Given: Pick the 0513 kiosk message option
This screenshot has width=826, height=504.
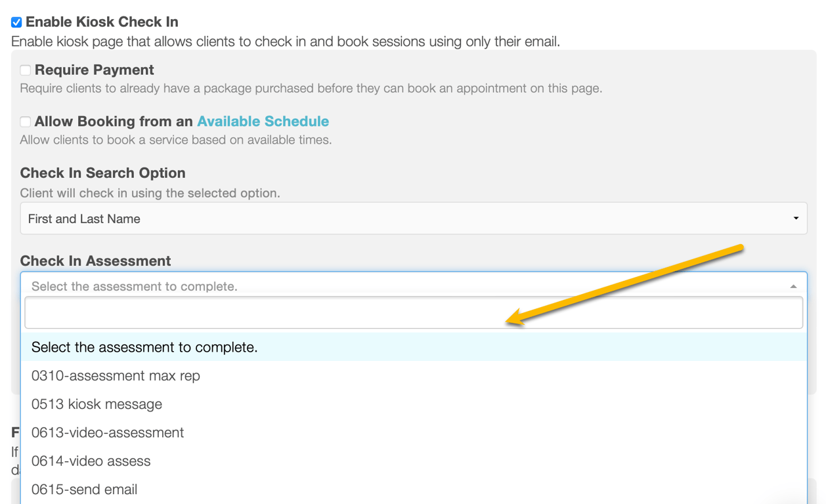Looking at the screenshot, I should pyautogui.click(x=97, y=404).
